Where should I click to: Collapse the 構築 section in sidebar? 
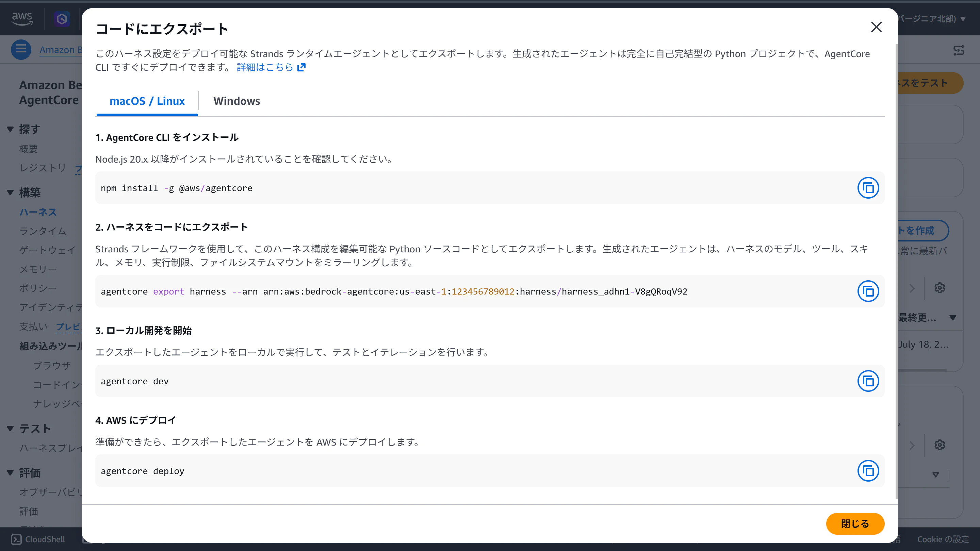point(10,193)
